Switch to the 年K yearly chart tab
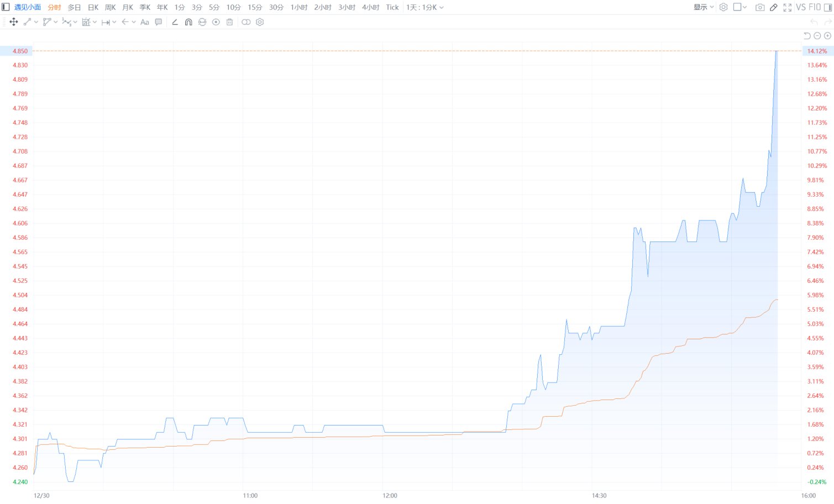This screenshot has height=504, width=834. tap(162, 7)
